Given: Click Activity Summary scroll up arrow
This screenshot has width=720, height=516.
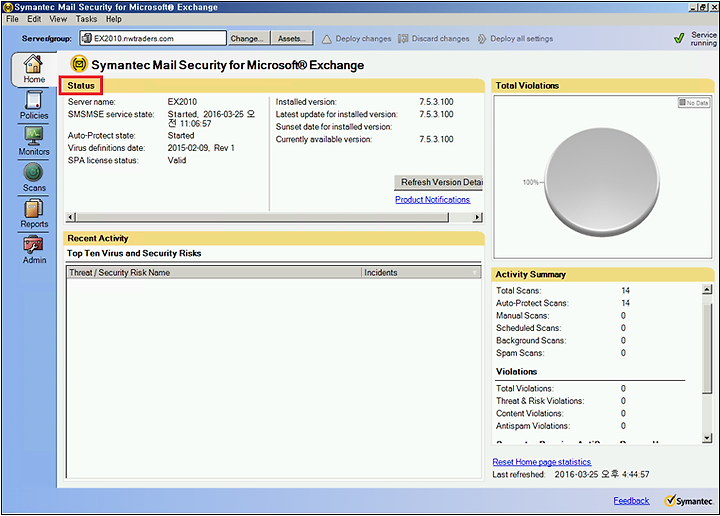Looking at the screenshot, I should [707, 289].
